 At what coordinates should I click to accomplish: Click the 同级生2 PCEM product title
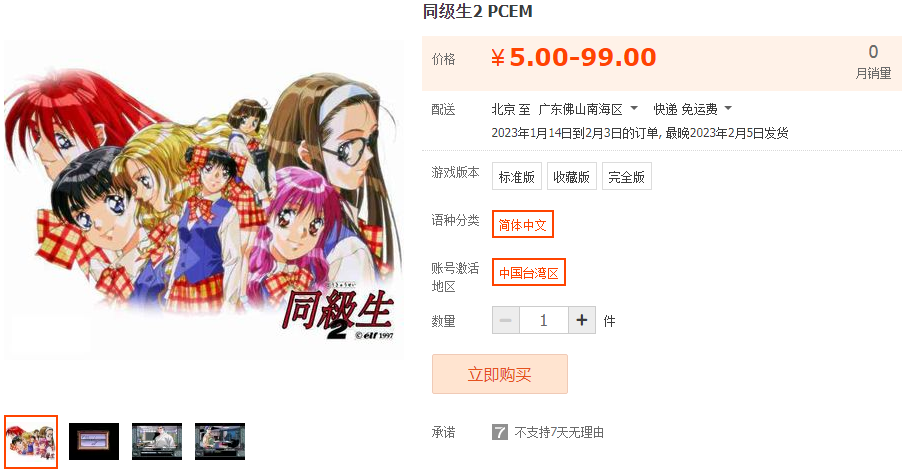click(x=477, y=11)
